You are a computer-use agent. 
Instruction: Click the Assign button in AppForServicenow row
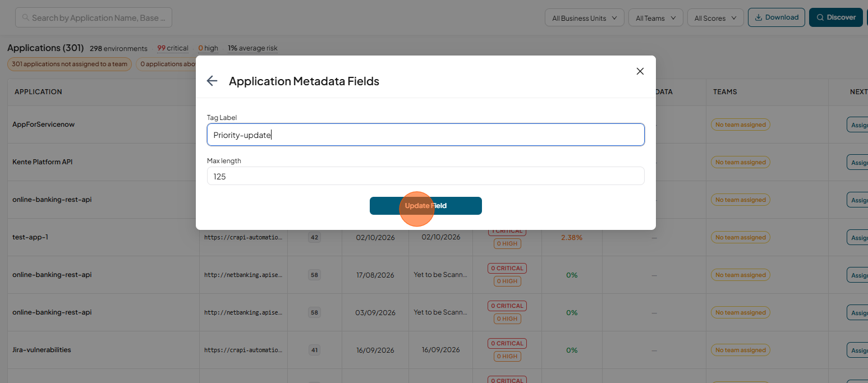click(x=857, y=124)
